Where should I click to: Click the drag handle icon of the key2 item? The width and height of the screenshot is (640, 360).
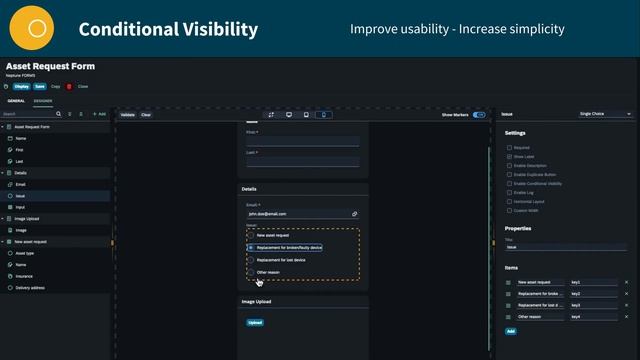pyautogui.click(x=508, y=294)
